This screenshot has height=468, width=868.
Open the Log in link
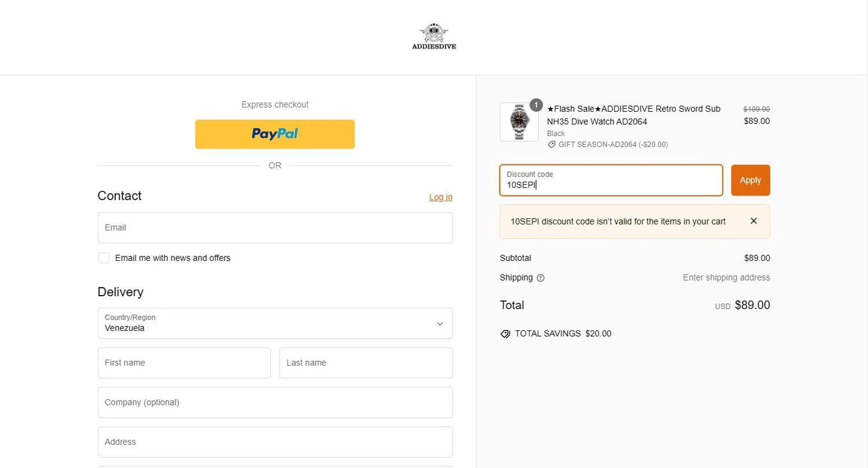441,197
